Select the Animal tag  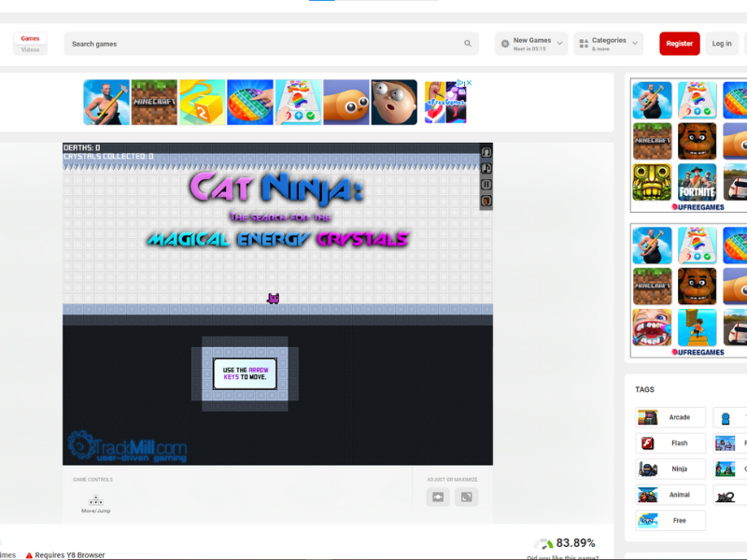[670, 495]
